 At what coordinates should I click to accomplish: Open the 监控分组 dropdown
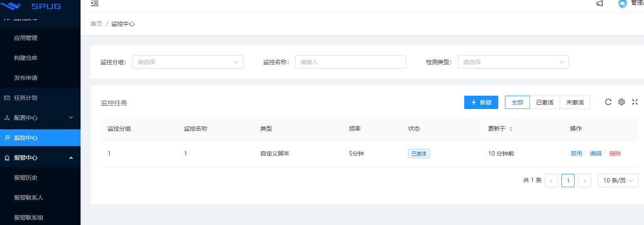[188, 62]
